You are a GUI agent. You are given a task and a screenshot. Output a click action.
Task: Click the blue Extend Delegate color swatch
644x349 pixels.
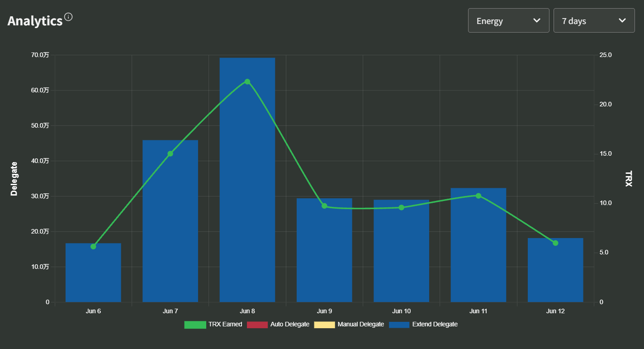(x=399, y=325)
